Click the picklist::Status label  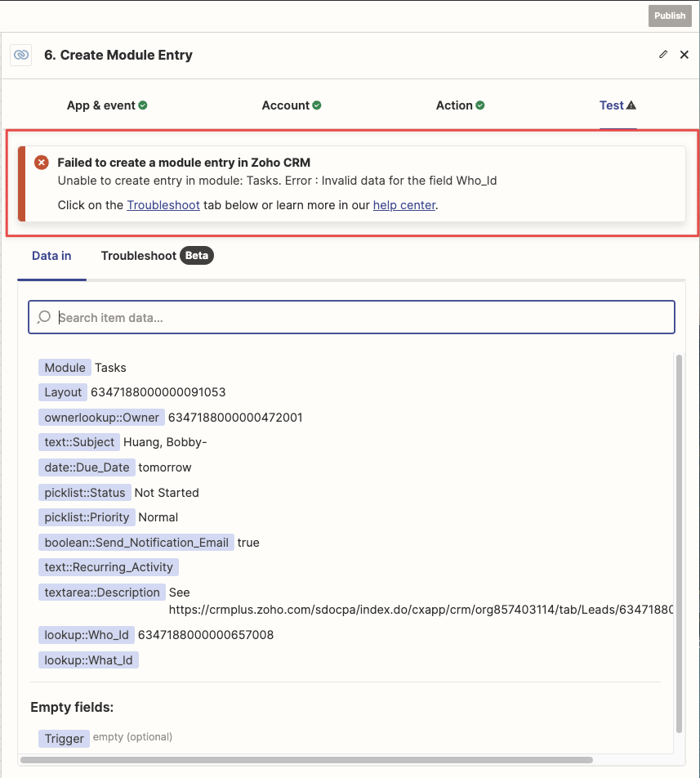pos(85,493)
